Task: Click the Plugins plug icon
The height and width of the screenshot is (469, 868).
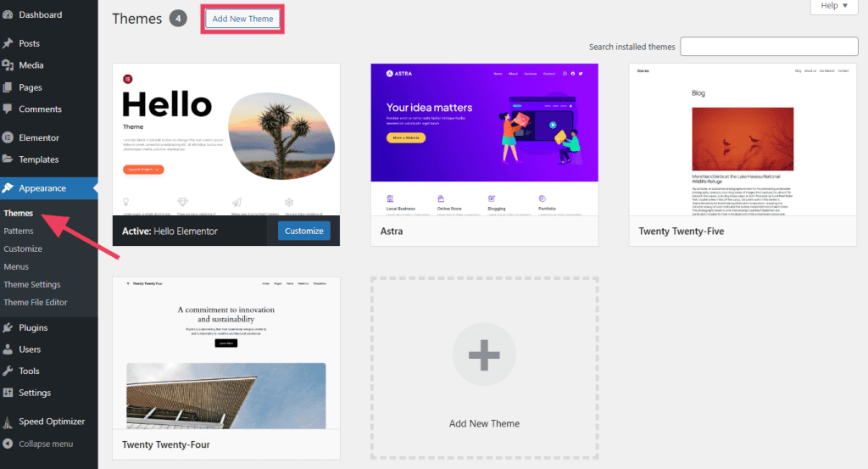Action: click(8, 328)
